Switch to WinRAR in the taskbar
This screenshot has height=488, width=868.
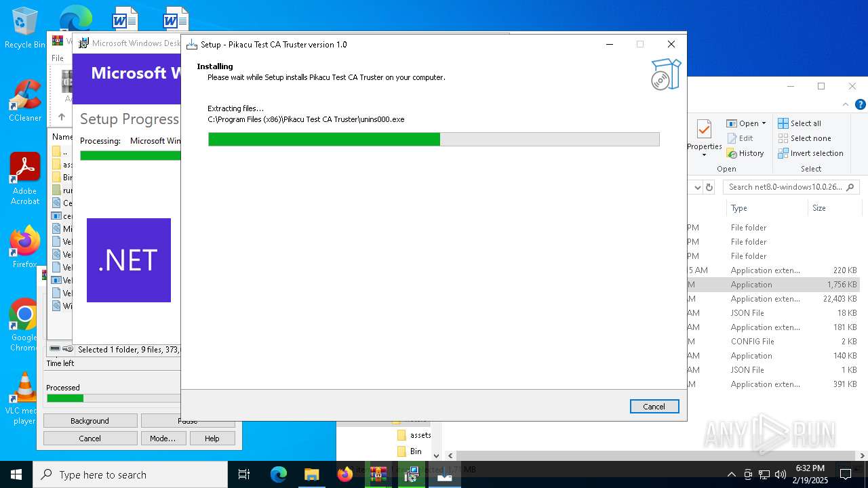tap(378, 474)
